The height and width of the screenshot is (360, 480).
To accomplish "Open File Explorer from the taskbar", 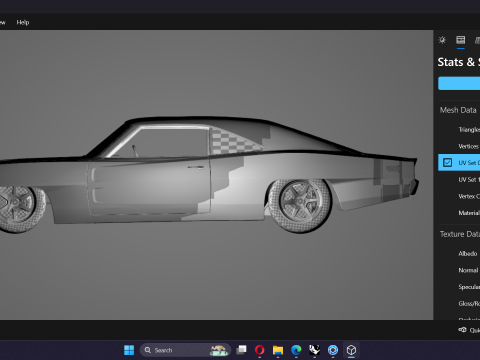I will click(278, 350).
